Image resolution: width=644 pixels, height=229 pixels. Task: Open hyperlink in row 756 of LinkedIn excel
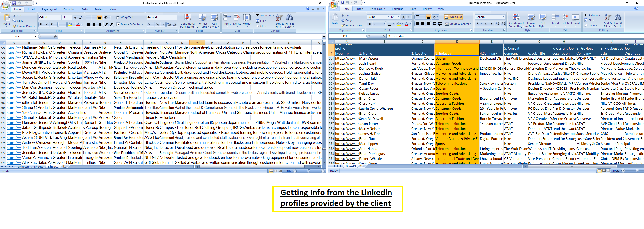coord(14,47)
